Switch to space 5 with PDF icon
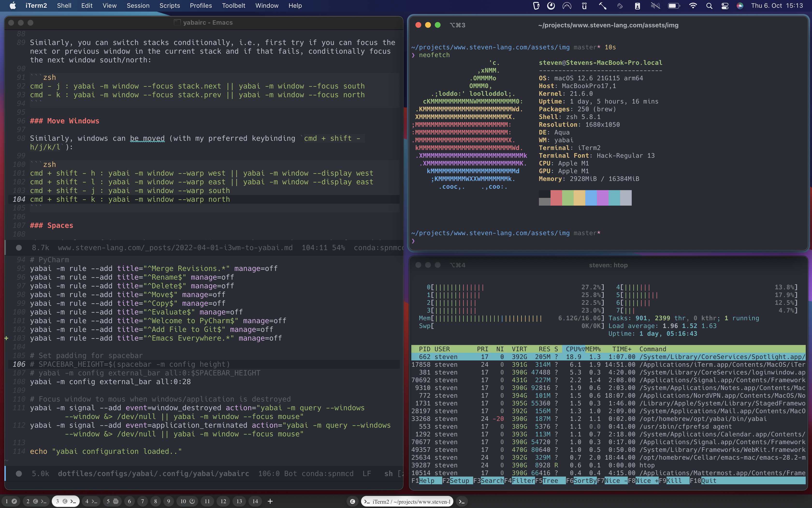Screen dimensions: 812x508 [x=112, y=501]
